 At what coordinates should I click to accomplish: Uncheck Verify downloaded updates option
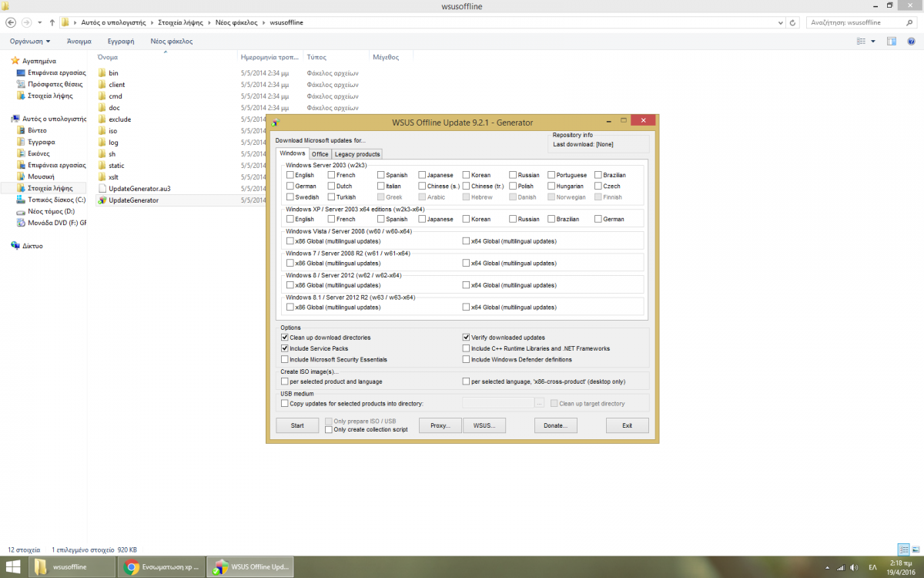click(466, 338)
